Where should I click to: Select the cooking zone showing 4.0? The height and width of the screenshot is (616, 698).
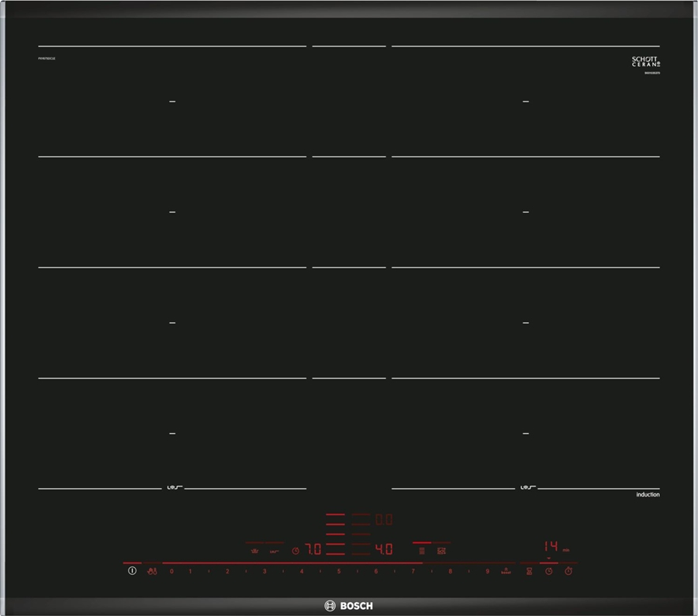pyautogui.click(x=383, y=549)
